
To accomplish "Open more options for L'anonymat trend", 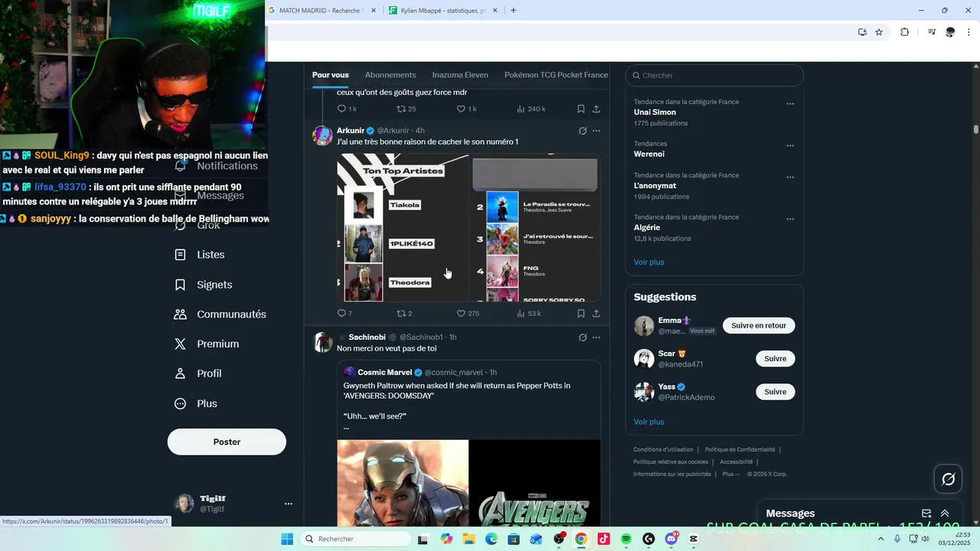I will 790,178.
